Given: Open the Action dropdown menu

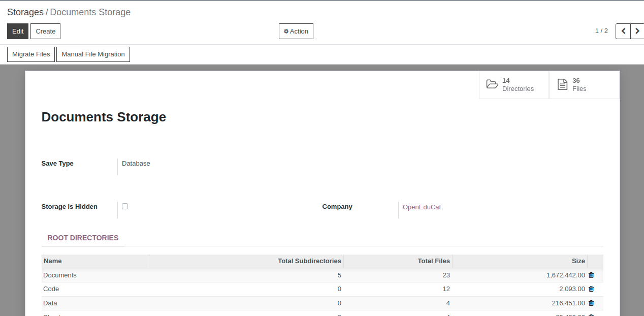Looking at the screenshot, I should (296, 31).
